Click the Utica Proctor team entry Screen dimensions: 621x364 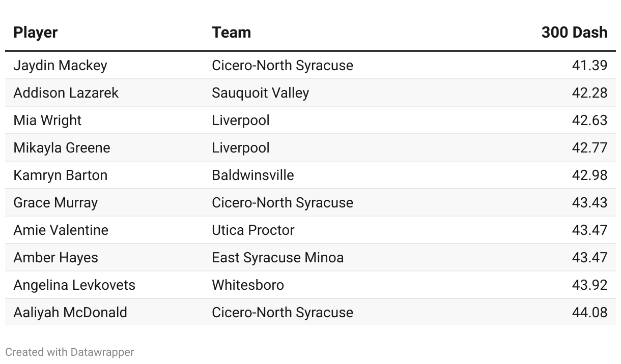pos(253,230)
